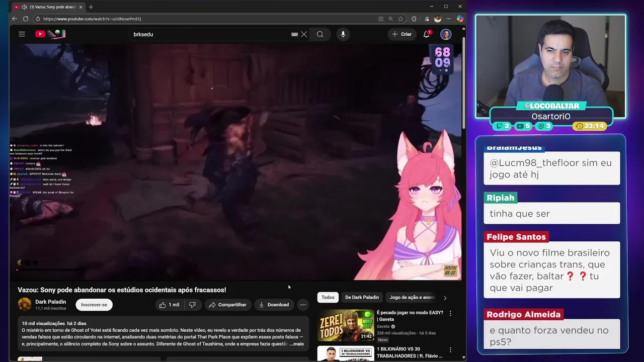Open the browser extensions puzzle icon
The width and height of the screenshot is (644, 362).
[x=414, y=19]
